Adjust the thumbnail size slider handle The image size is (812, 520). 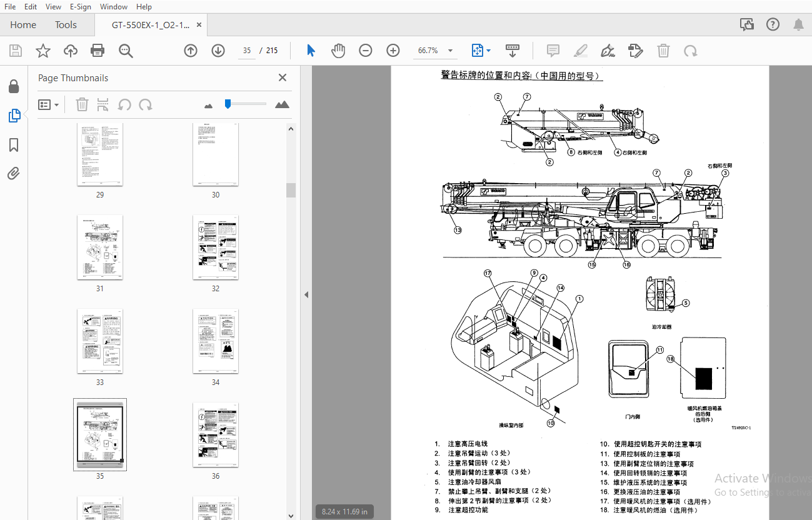228,104
